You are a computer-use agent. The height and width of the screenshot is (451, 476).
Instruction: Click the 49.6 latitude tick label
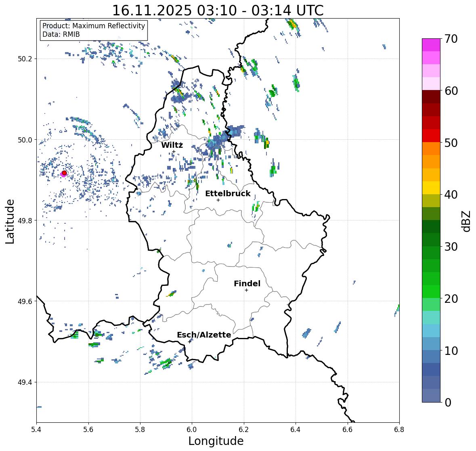25,301
